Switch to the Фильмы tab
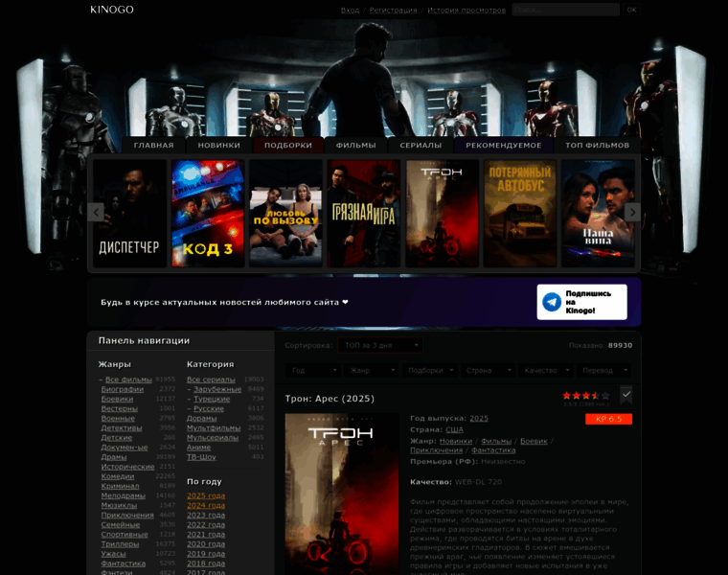 coord(356,145)
